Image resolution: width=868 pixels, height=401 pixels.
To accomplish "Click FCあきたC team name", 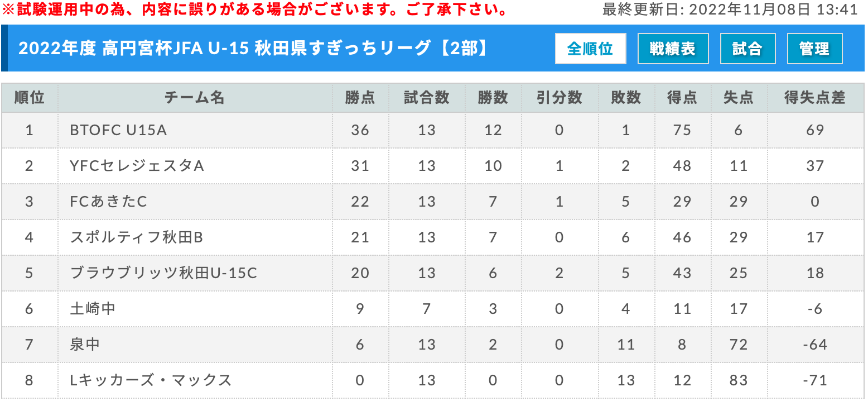I will coord(109,202).
